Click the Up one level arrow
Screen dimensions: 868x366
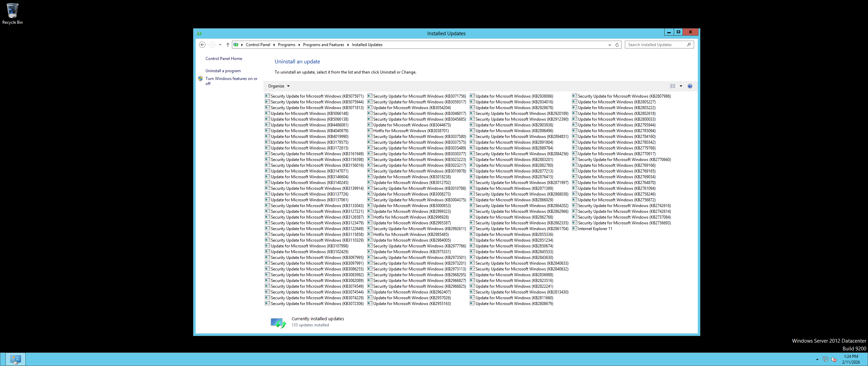coord(228,45)
